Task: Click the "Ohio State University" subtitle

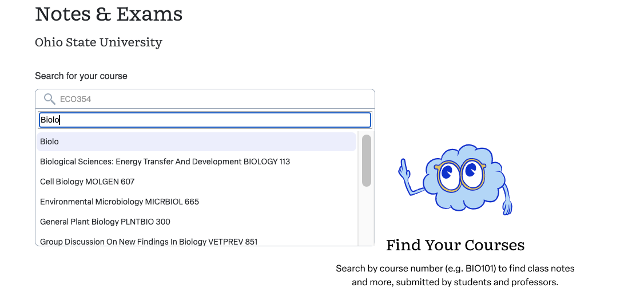Action: click(98, 42)
